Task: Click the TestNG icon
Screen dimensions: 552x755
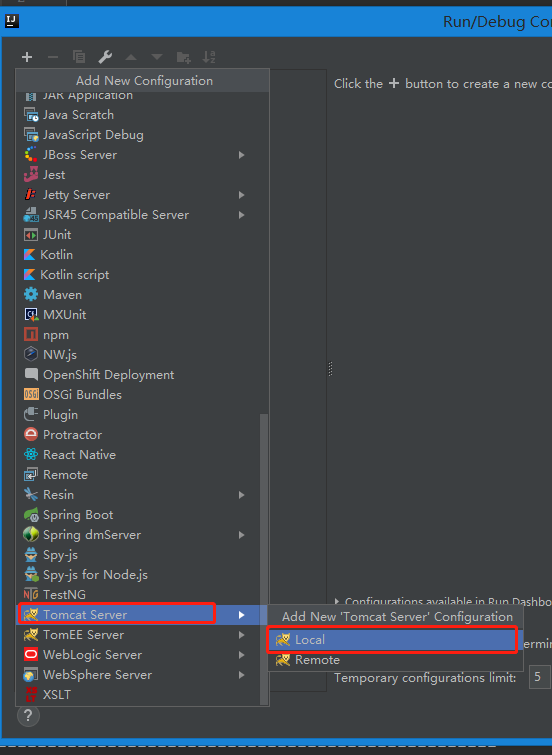Action: point(31,595)
